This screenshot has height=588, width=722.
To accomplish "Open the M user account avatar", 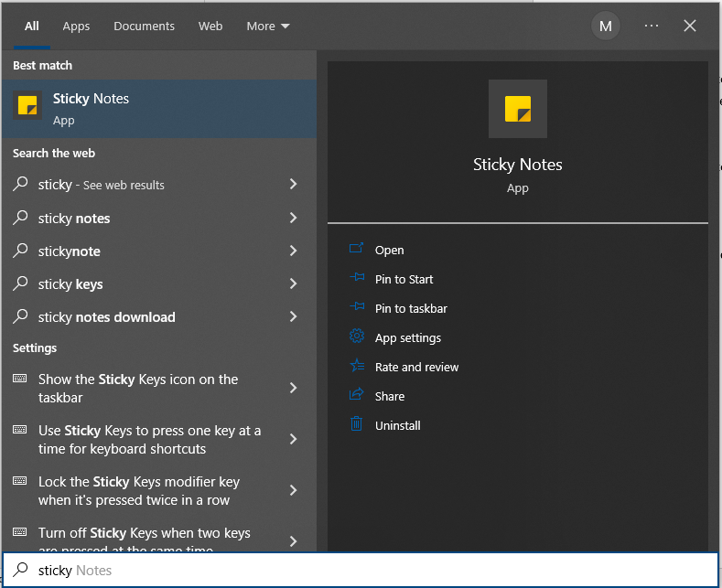I will coord(605,26).
